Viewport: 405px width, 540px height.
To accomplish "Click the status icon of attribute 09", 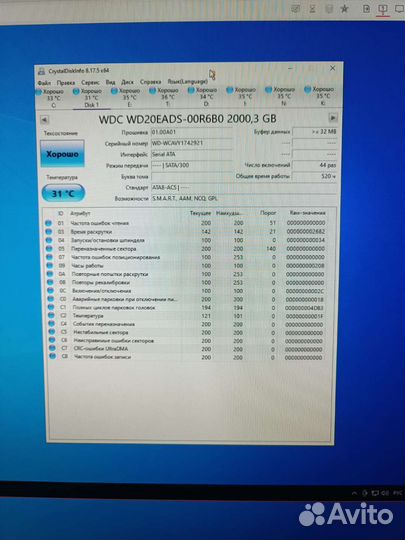I will point(50,266).
